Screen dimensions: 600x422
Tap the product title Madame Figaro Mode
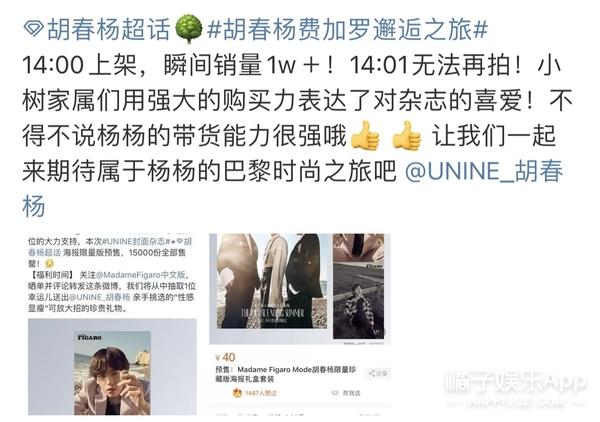274,370
